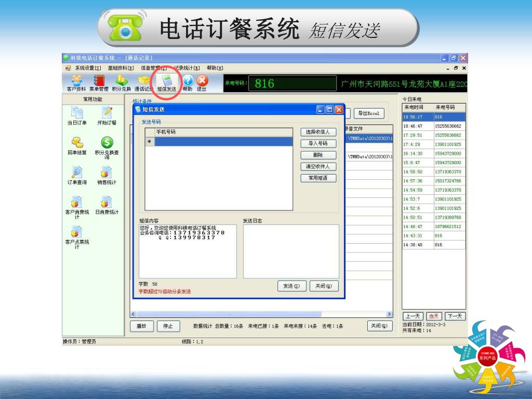Open 积分兑换查询 sidebar icon
532x399 pixels.
107,148
